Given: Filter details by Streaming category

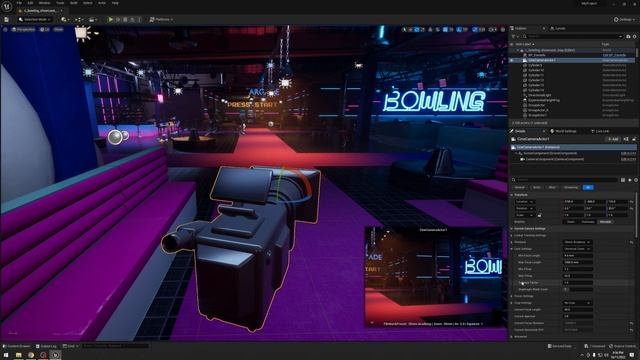Looking at the screenshot, I should click(x=571, y=187).
